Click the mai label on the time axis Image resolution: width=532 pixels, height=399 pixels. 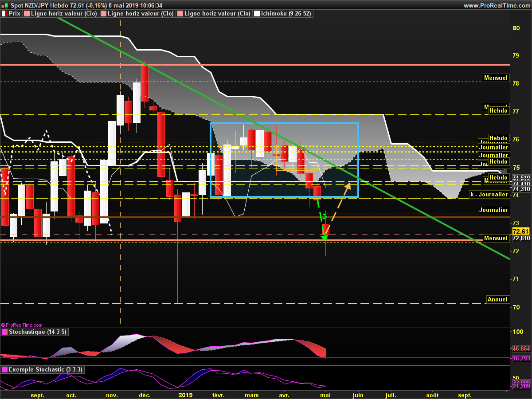click(x=325, y=395)
